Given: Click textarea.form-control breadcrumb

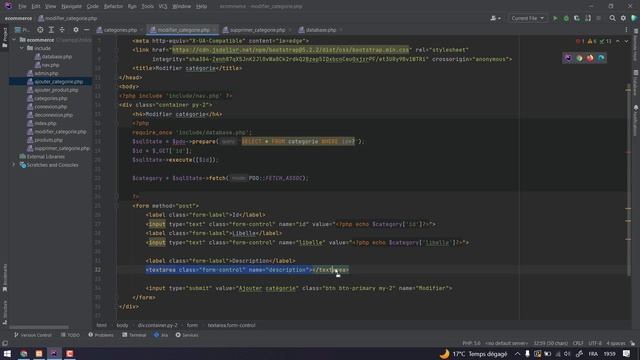Looking at the screenshot, I should tap(231, 325).
